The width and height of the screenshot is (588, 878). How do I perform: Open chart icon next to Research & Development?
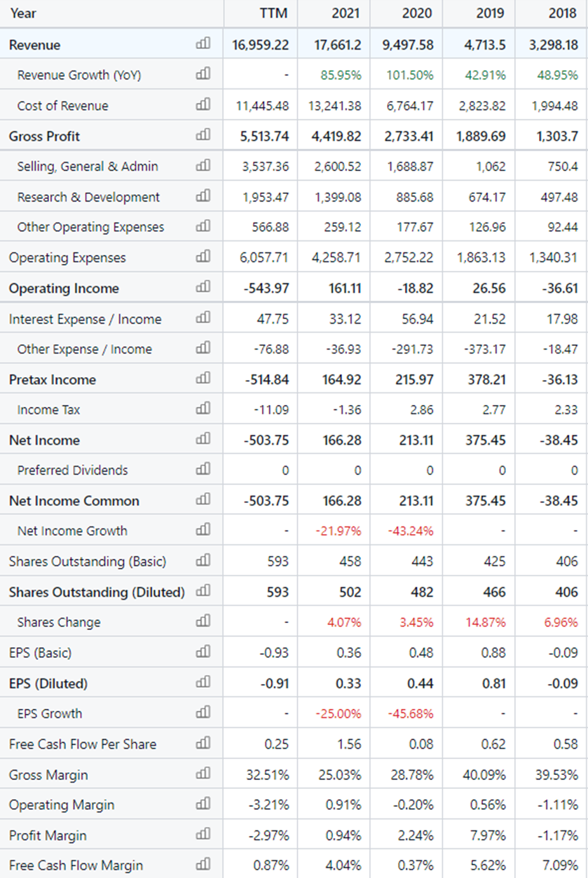tap(203, 196)
